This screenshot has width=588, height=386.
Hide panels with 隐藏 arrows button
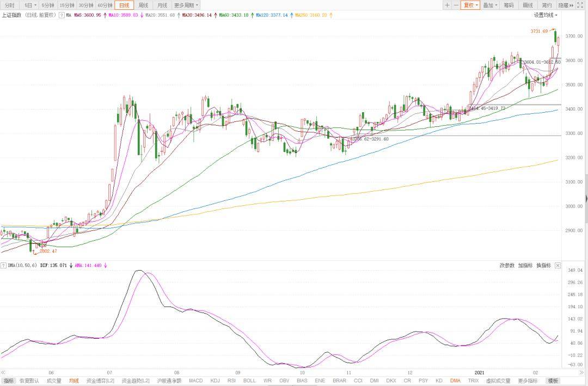click(566, 5)
